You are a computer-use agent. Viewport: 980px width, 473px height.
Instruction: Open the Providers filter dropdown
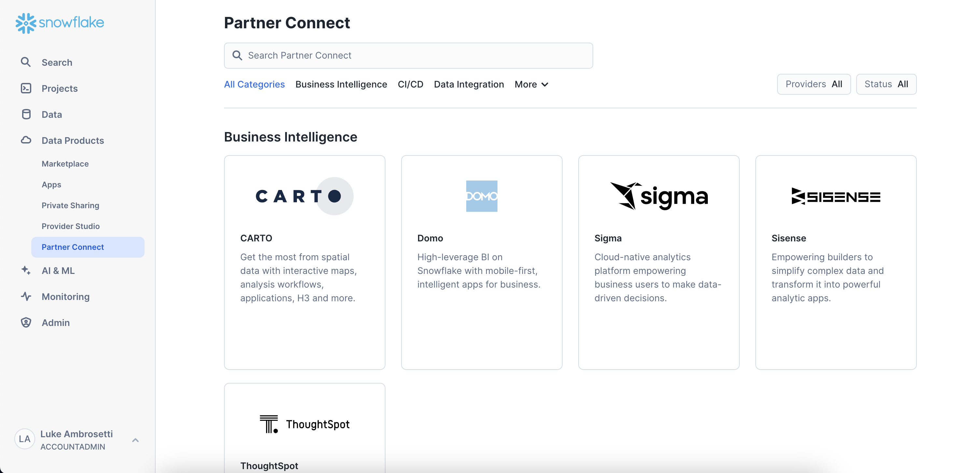pyautogui.click(x=813, y=84)
